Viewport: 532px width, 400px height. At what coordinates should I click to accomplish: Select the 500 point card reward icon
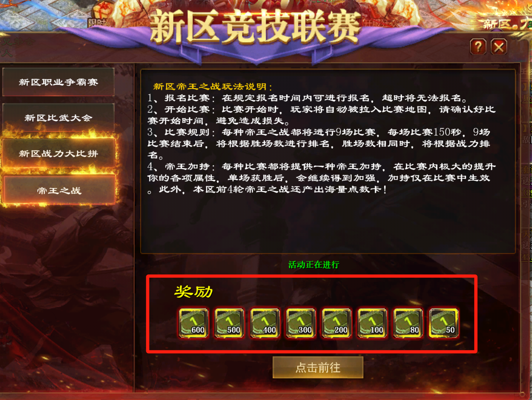click(x=229, y=323)
